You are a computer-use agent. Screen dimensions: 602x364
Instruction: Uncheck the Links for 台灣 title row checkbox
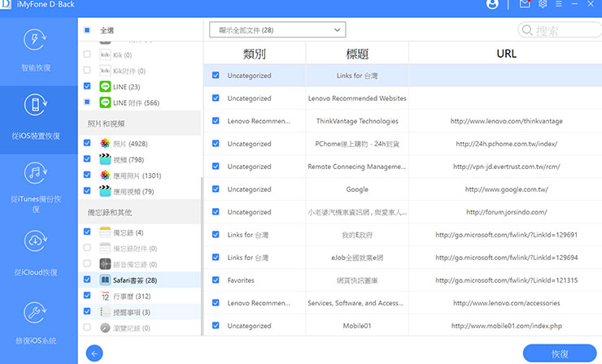tap(216, 76)
